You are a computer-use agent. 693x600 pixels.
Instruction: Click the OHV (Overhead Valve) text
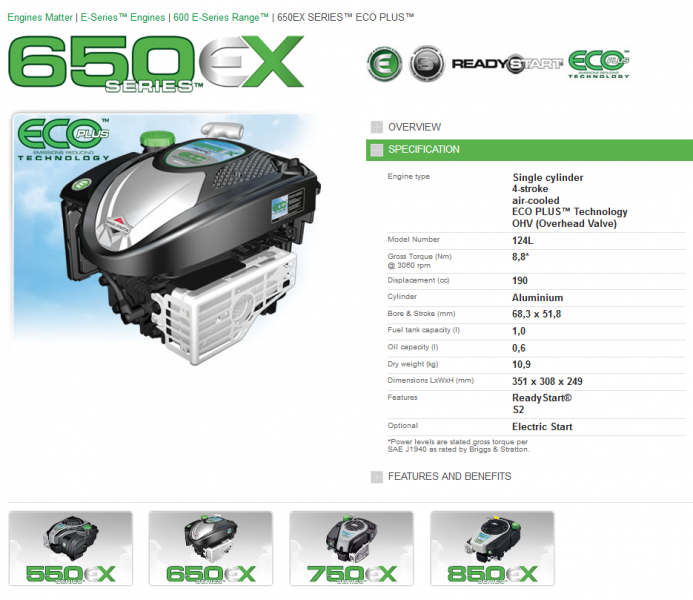564,224
